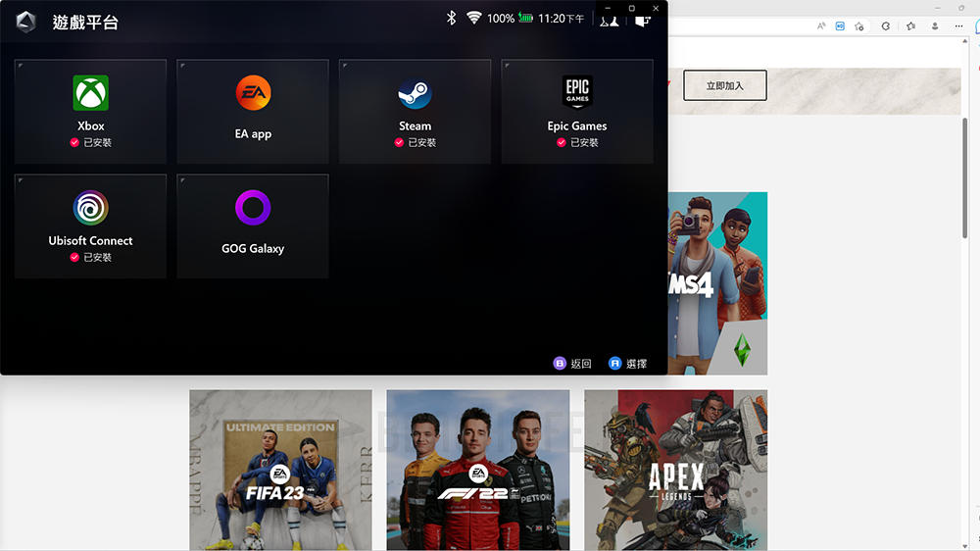
Task: Click the 11:20 clock time in header
Action: [561, 18]
